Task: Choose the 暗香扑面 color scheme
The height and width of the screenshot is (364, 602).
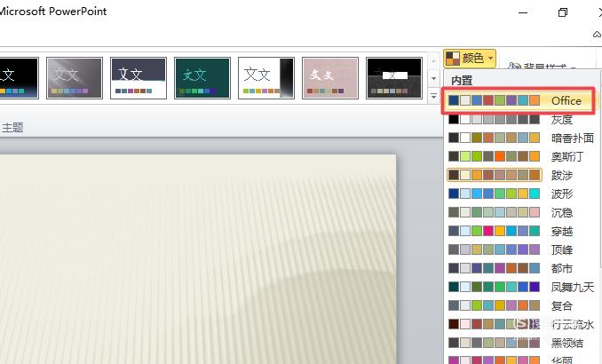Action: (x=520, y=138)
